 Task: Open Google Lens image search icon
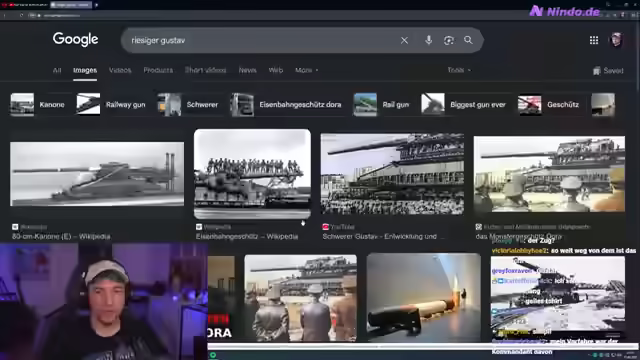click(x=449, y=40)
